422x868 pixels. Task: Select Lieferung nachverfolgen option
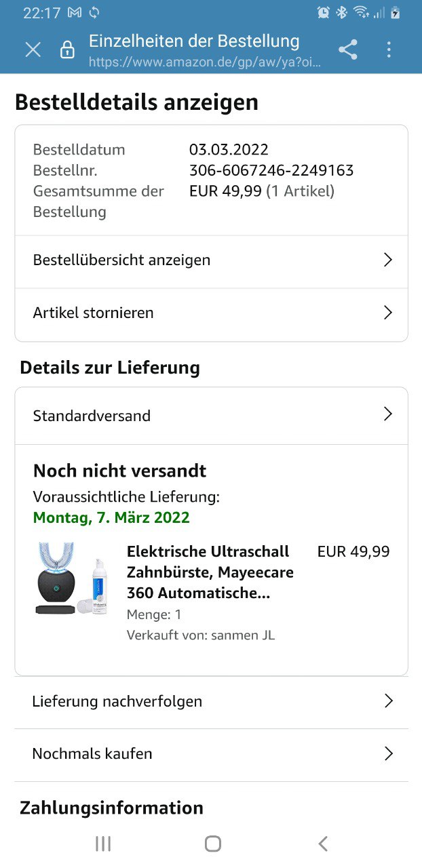click(117, 701)
